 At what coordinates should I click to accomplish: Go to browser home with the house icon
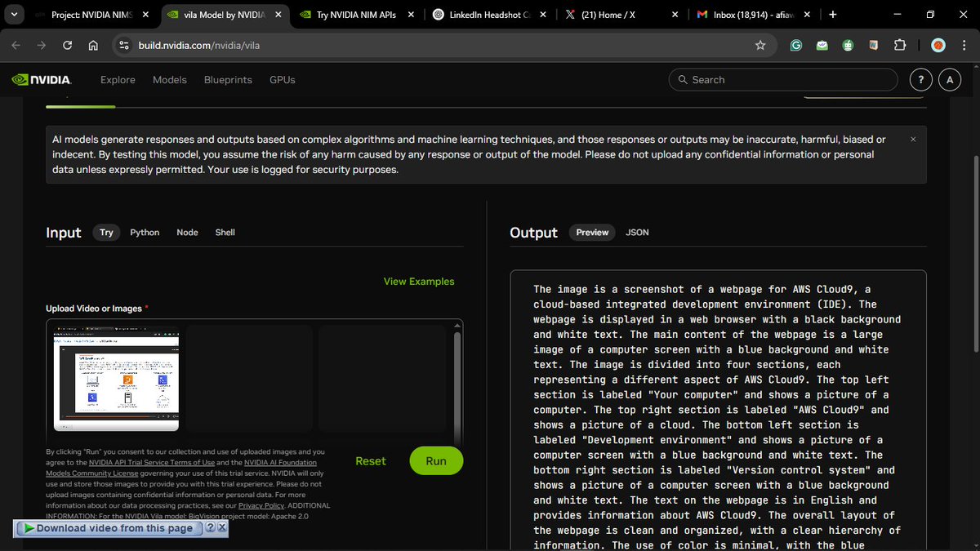[x=93, y=46]
